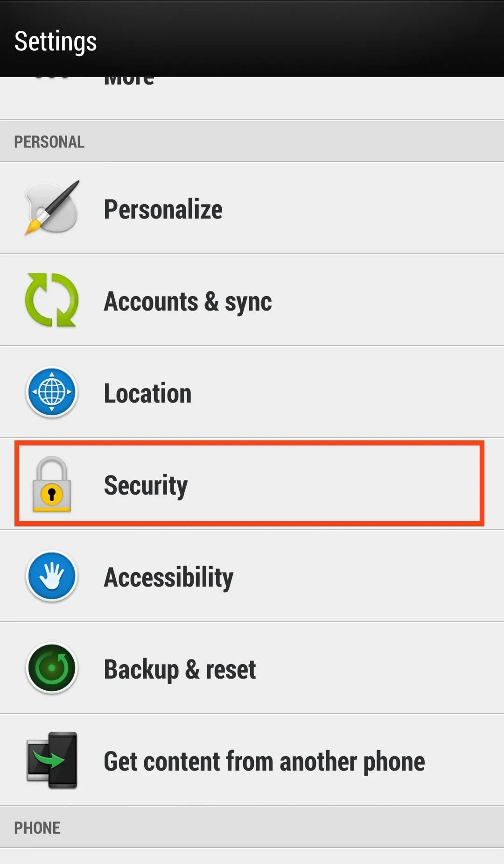Tap the Backup & reset circular icon

point(52,668)
